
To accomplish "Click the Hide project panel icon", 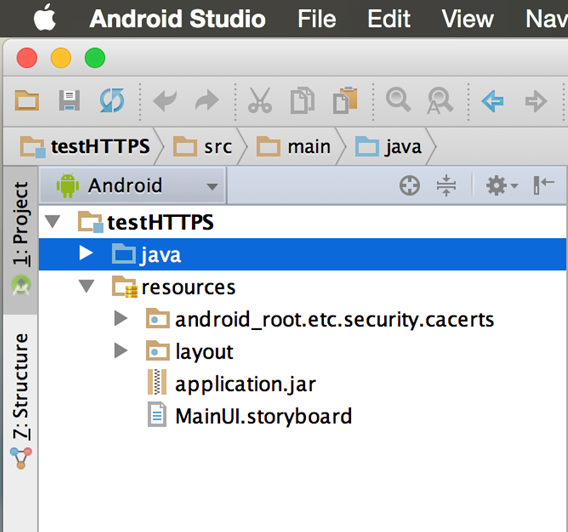I will (x=544, y=185).
